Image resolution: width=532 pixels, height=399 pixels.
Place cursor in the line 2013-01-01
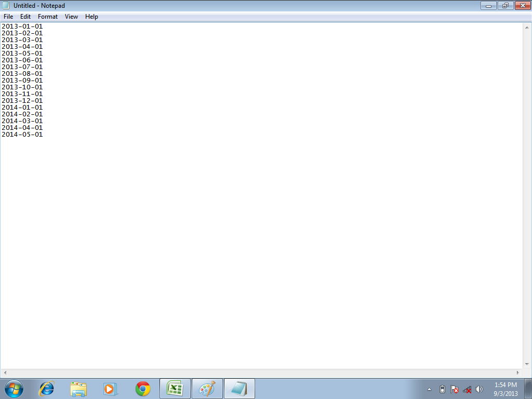[x=22, y=26]
